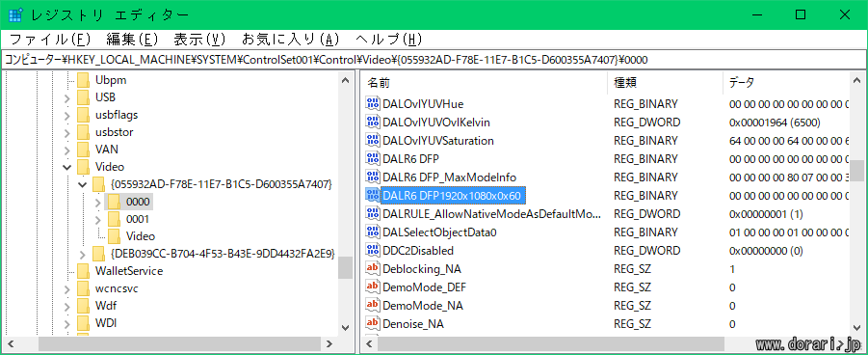868x355 pixels.
Task: Click the Registry Editor title bar icon
Action: point(16,15)
